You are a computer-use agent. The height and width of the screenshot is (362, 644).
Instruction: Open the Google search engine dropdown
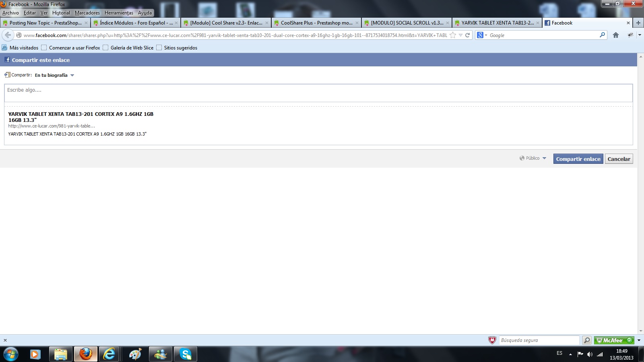pos(482,35)
